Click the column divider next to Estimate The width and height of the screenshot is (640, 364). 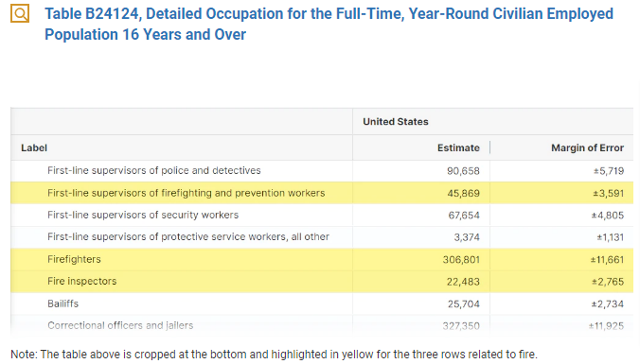489,147
